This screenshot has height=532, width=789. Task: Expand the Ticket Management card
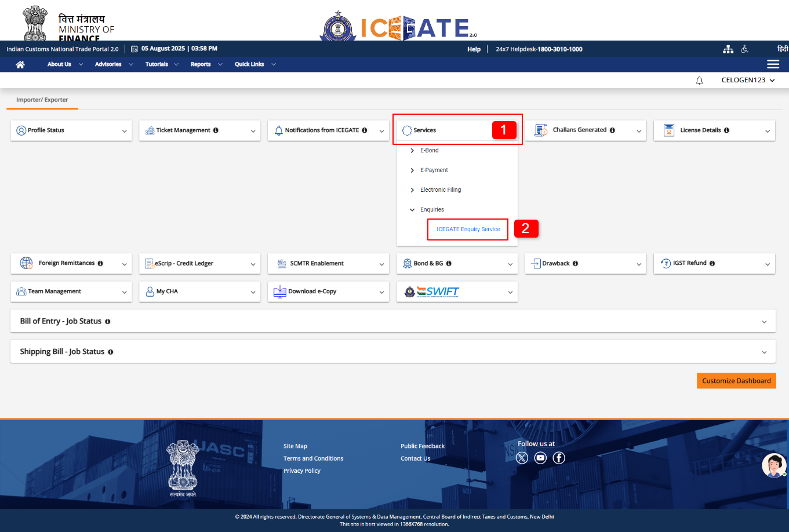click(x=253, y=131)
